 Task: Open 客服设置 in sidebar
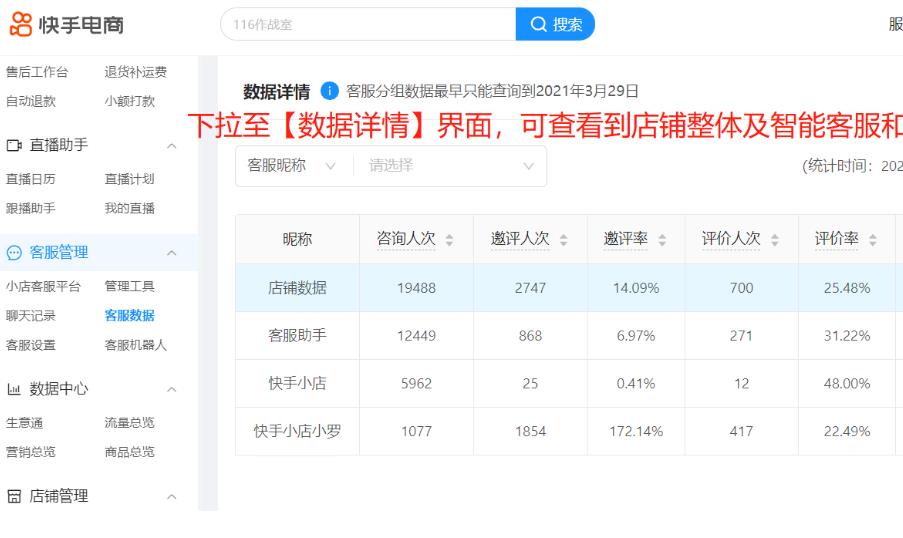(x=31, y=345)
